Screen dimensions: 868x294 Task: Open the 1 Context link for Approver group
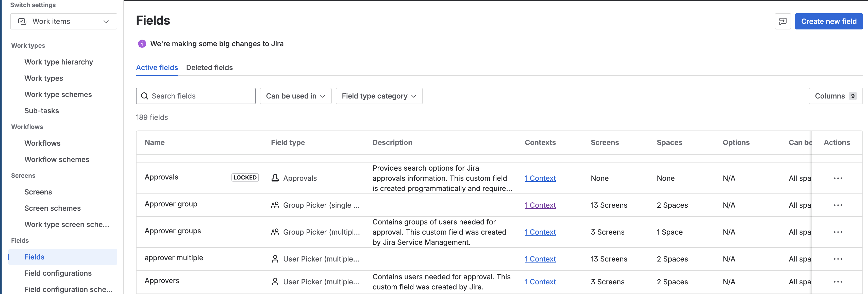point(540,205)
